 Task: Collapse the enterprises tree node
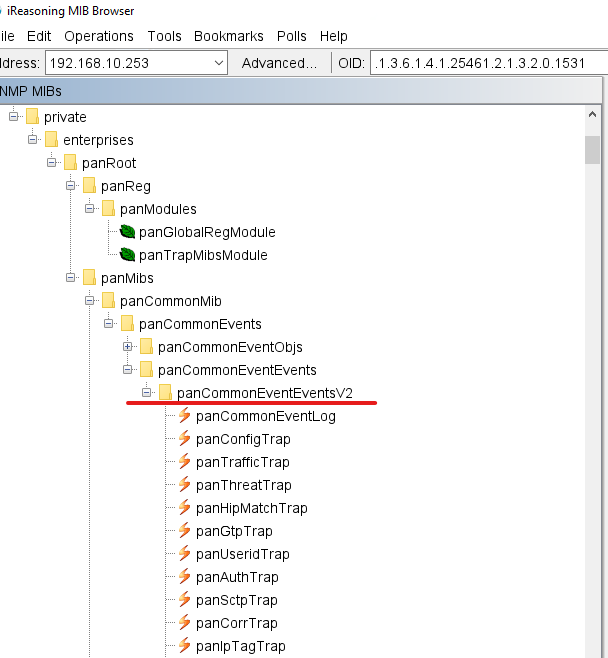[x=32, y=139]
